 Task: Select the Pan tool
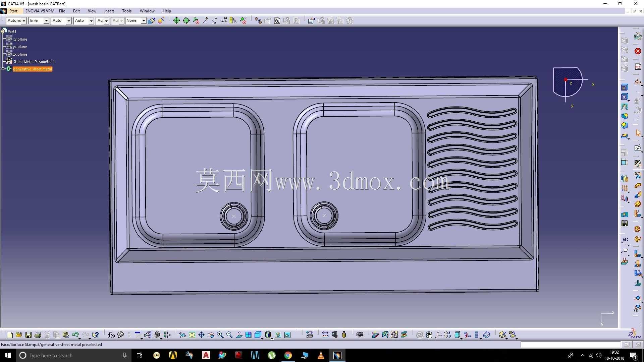pyautogui.click(x=201, y=335)
